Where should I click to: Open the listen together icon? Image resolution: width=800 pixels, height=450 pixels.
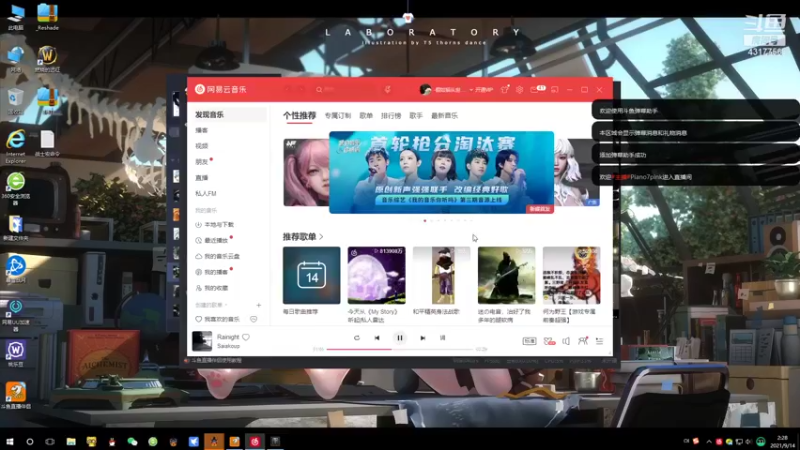click(583, 341)
